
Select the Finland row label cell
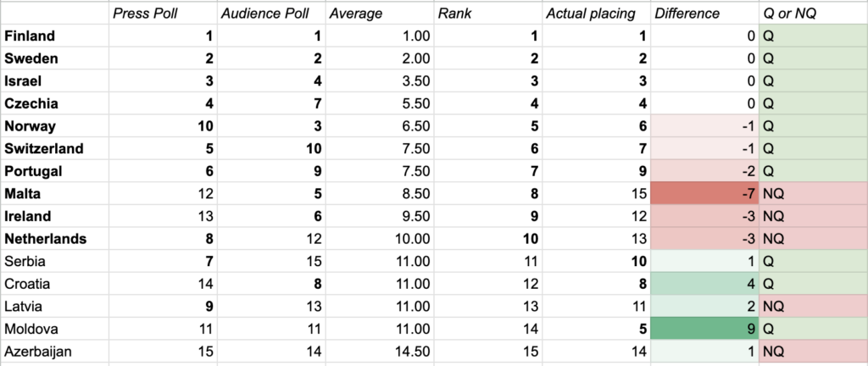55,36
